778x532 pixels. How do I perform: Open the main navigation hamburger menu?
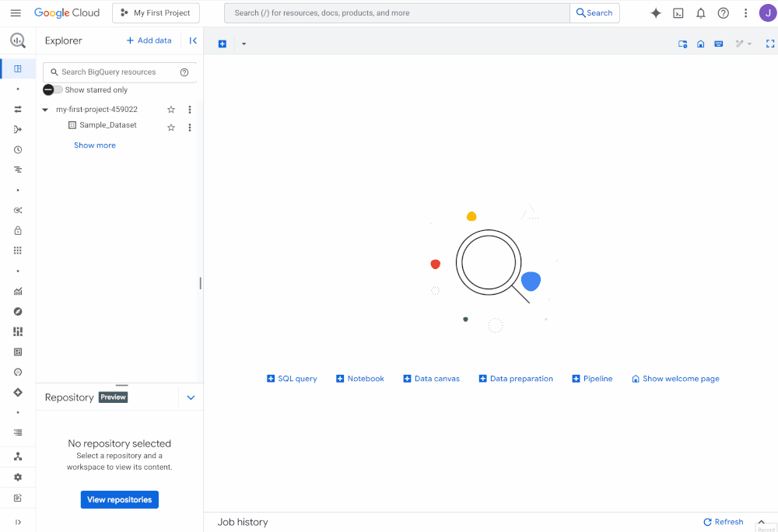pyautogui.click(x=16, y=13)
